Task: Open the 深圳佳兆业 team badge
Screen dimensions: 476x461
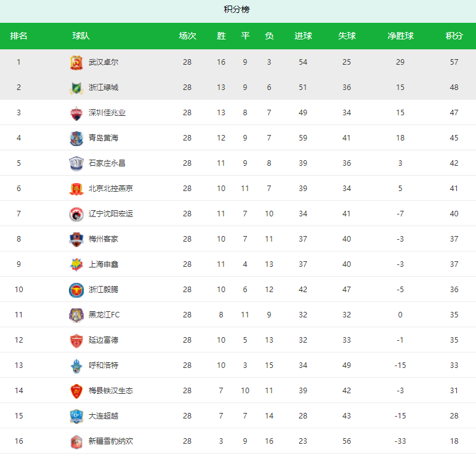Action: pos(76,113)
